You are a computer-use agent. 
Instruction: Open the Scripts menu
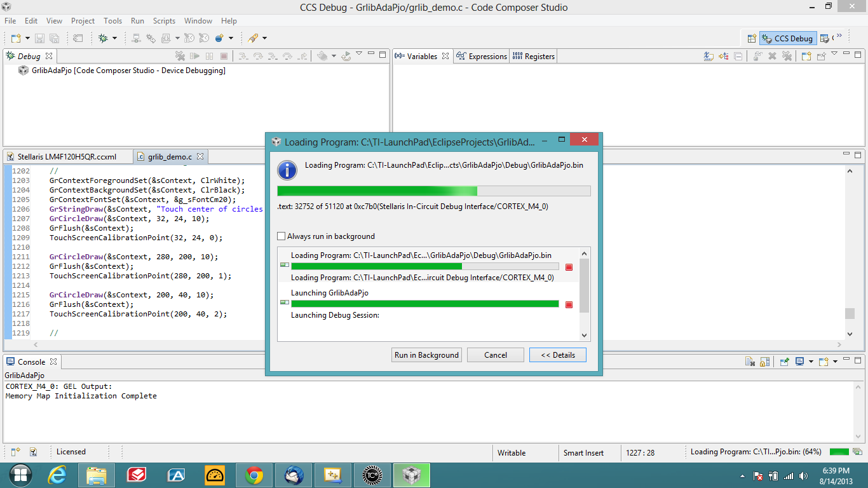click(x=164, y=21)
